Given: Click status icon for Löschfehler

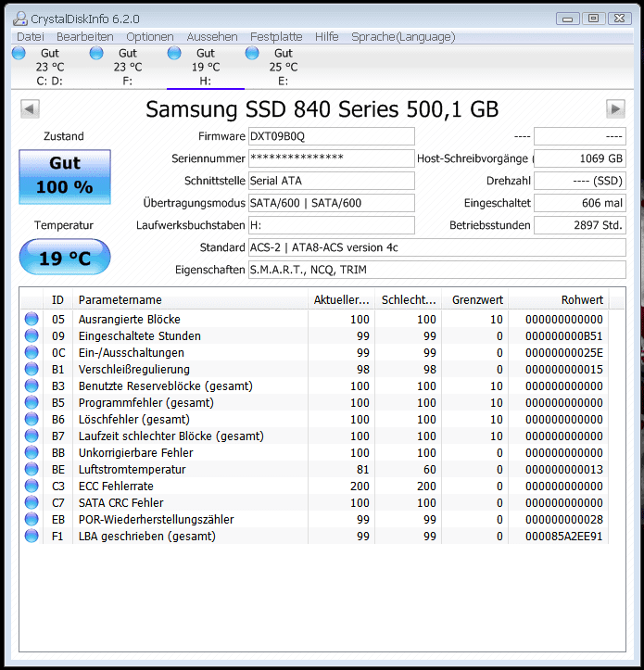Looking at the screenshot, I should click(x=32, y=419).
